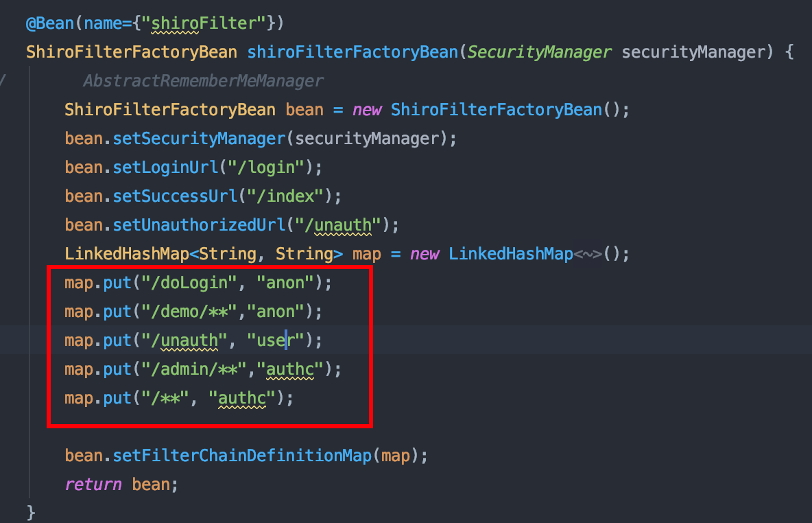
Task: Click the return keyword
Action: click(93, 485)
